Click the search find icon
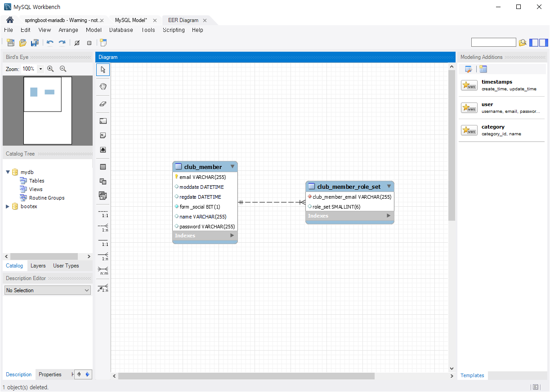This screenshot has width=550, height=392. click(523, 43)
